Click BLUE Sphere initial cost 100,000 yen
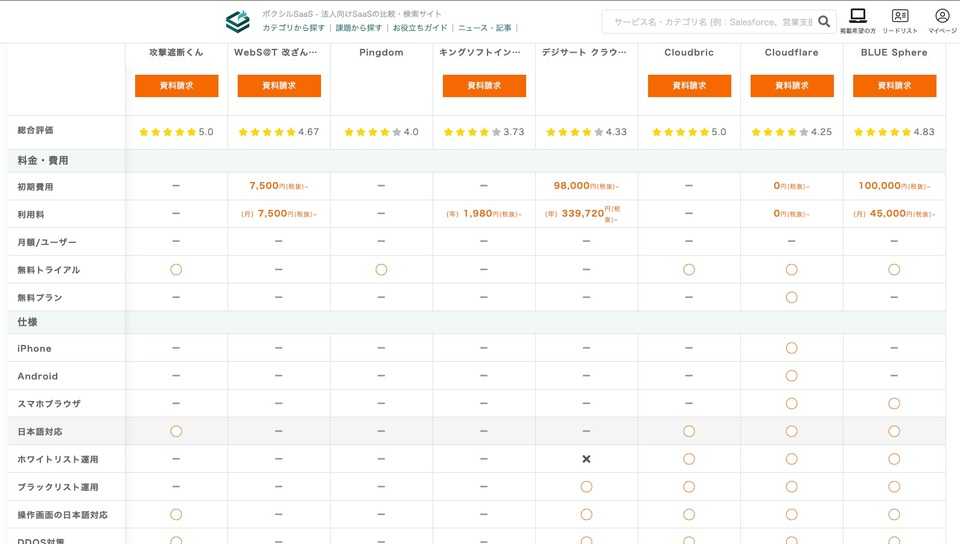 coord(894,185)
